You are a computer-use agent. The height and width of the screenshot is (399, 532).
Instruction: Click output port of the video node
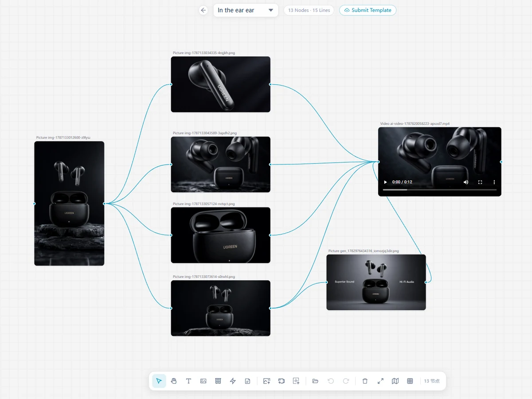click(x=501, y=162)
